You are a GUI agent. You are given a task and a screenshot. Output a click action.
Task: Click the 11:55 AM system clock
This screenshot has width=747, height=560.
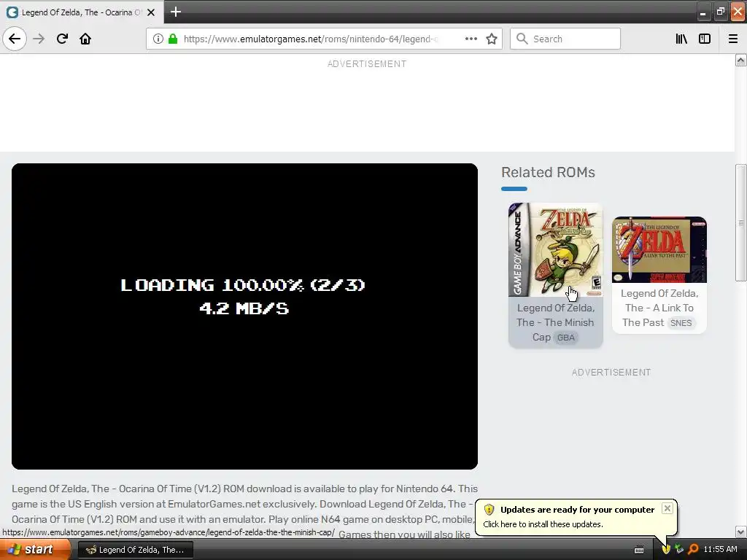[x=720, y=550]
